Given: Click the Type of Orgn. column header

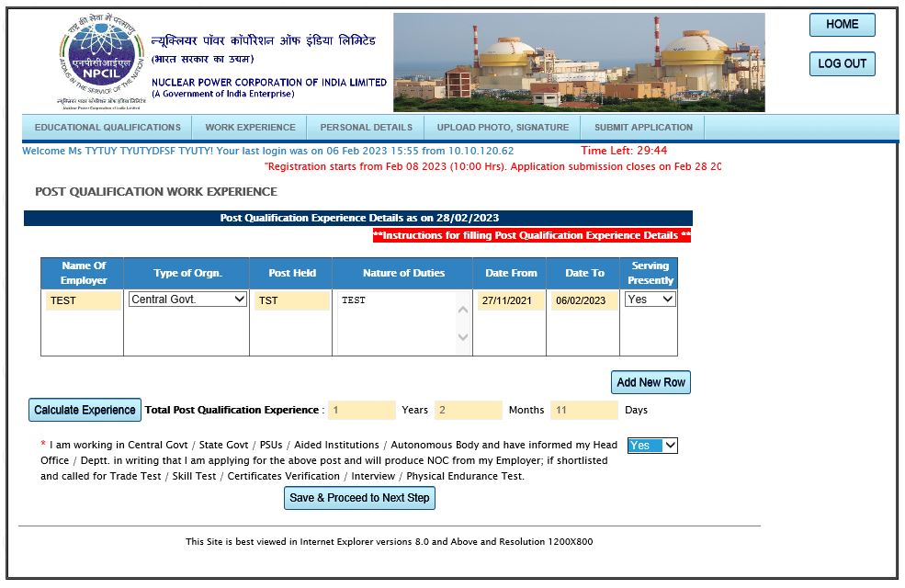Looking at the screenshot, I should [187, 274].
